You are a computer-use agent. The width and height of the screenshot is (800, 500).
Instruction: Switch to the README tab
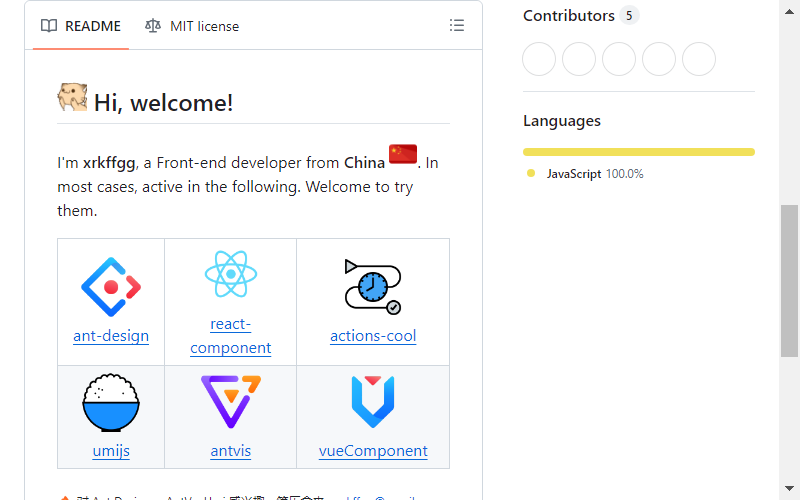81,26
